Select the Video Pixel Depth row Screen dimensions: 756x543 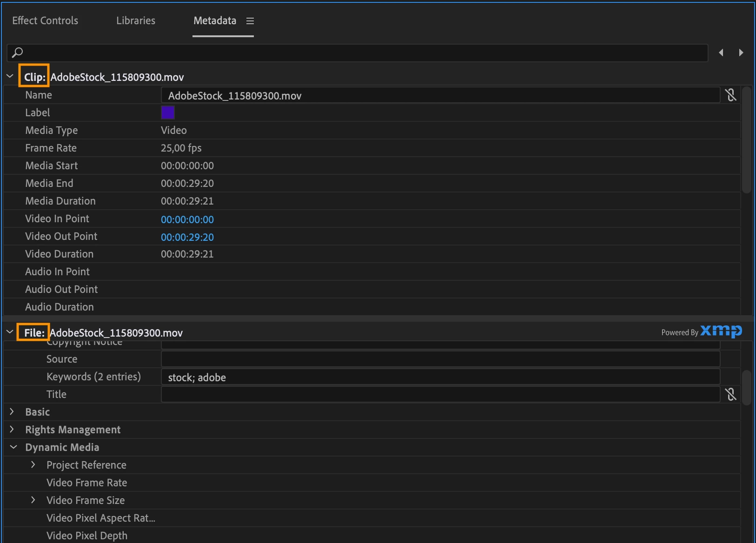pyautogui.click(x=372, y=536)
